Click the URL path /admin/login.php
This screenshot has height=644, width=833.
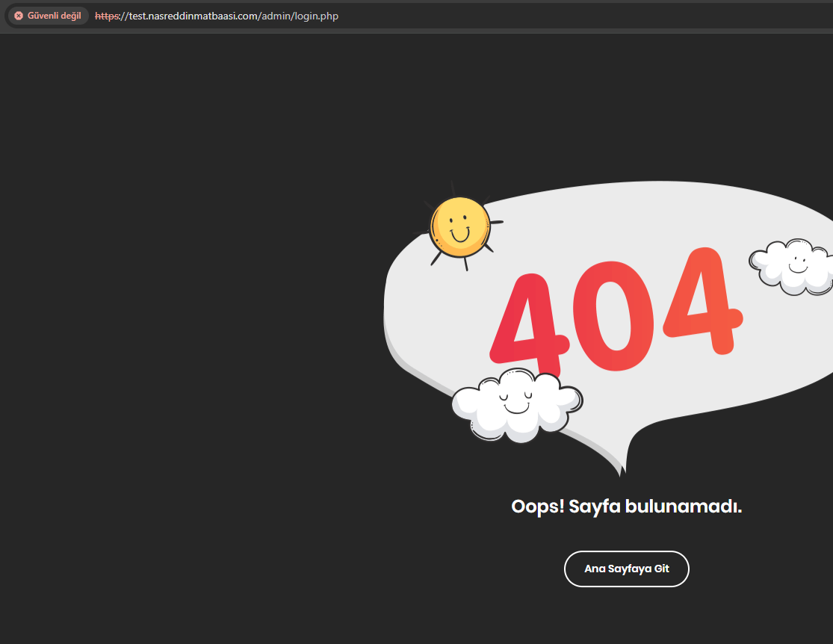[299, 16]
